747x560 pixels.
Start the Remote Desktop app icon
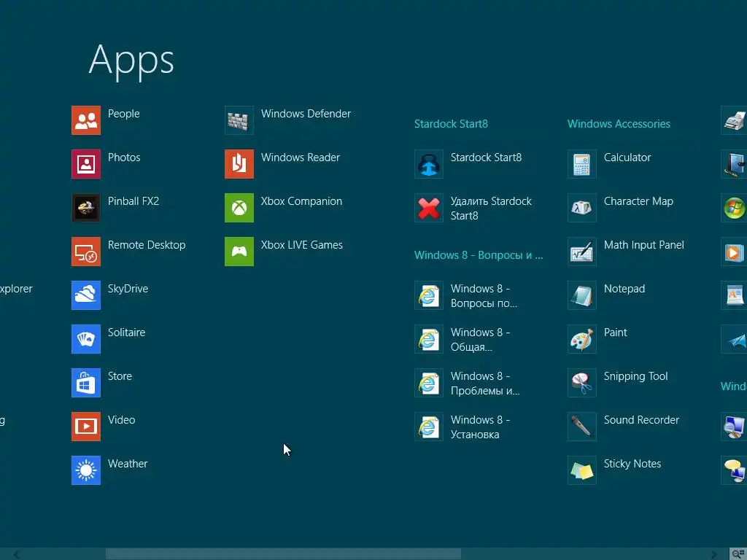pos(86,252)
